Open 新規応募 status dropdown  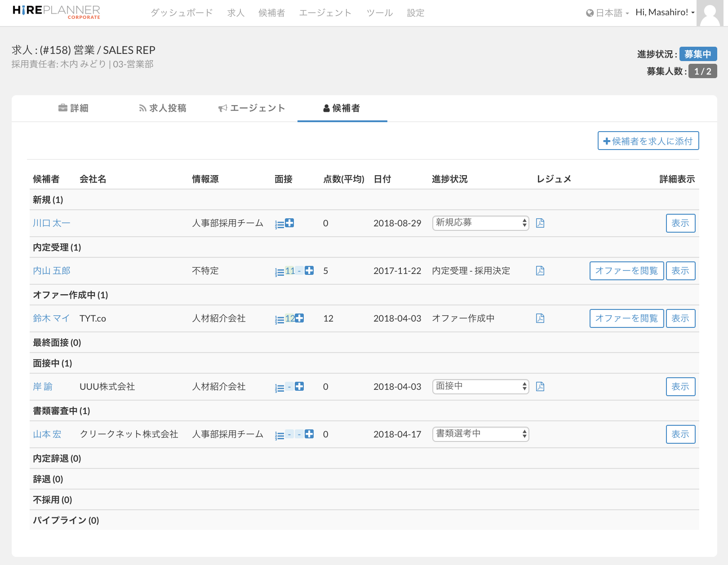coord(480,223)
